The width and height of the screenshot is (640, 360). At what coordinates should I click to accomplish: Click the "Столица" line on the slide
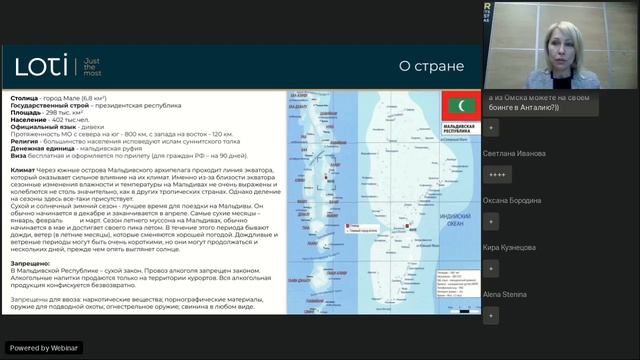click(x=58, y=98)
